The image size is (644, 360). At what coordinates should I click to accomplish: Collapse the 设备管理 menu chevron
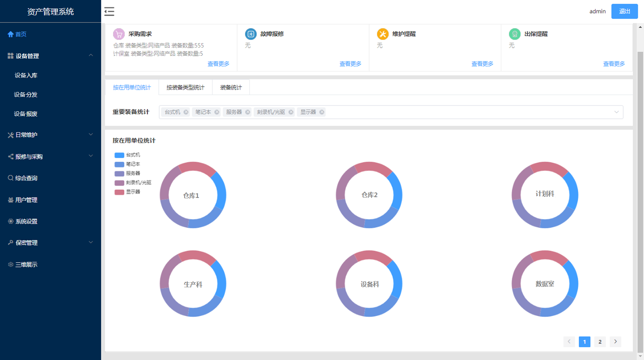(91, 55)
